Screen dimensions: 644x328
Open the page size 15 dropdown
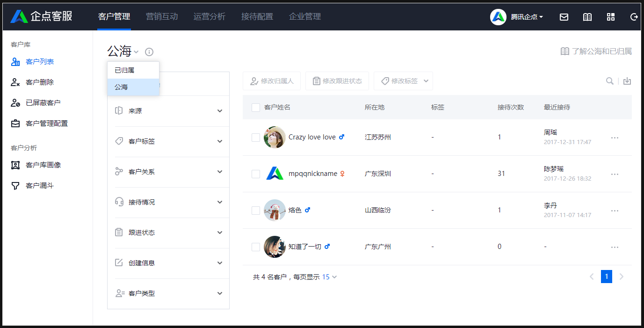pos(330,277)
